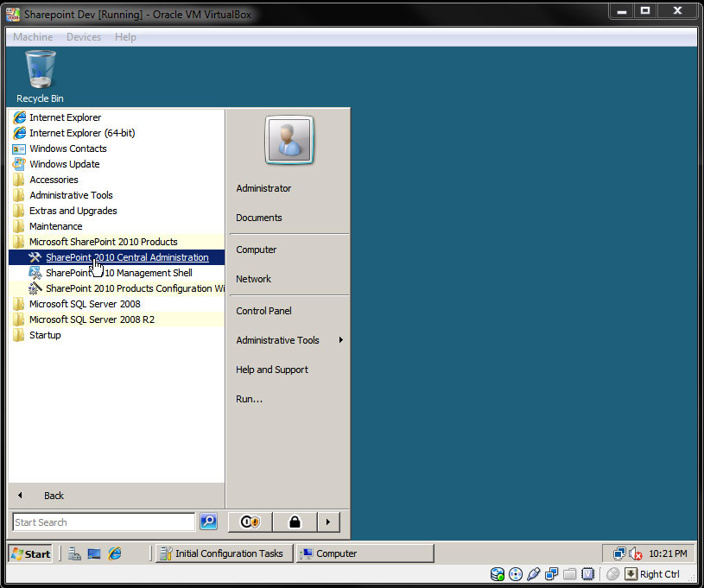Open Server Manager quick launch icon
This screenshot has width=704, height=588.
pos(74,553)
